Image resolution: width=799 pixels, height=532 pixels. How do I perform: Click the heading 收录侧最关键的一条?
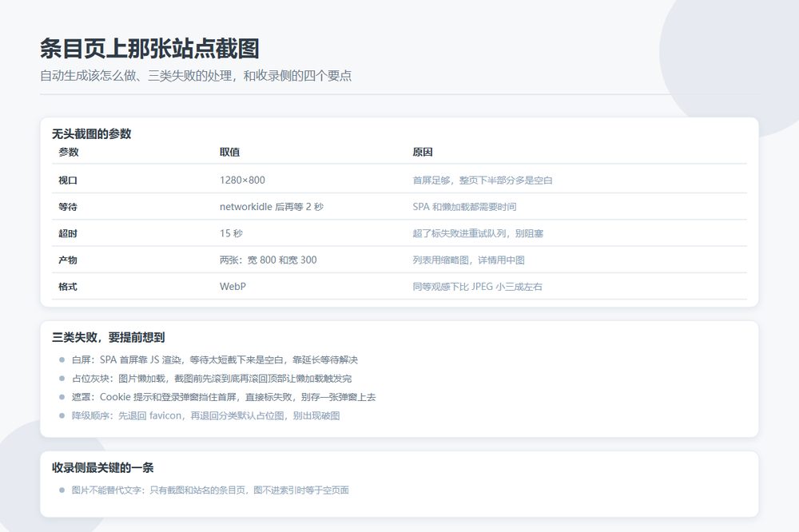[103, 468]
